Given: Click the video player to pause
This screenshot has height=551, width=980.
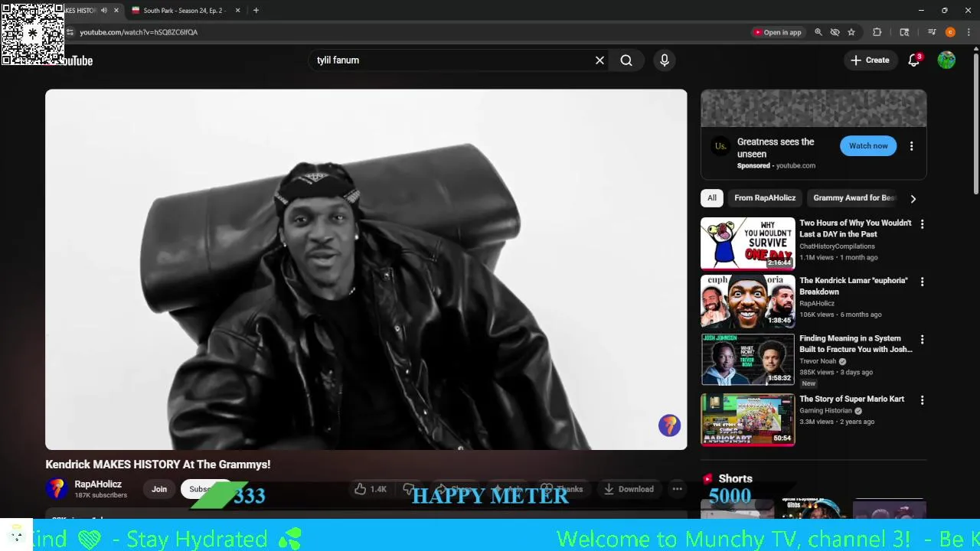Looking at the screenshot, I should pos(366,269).
